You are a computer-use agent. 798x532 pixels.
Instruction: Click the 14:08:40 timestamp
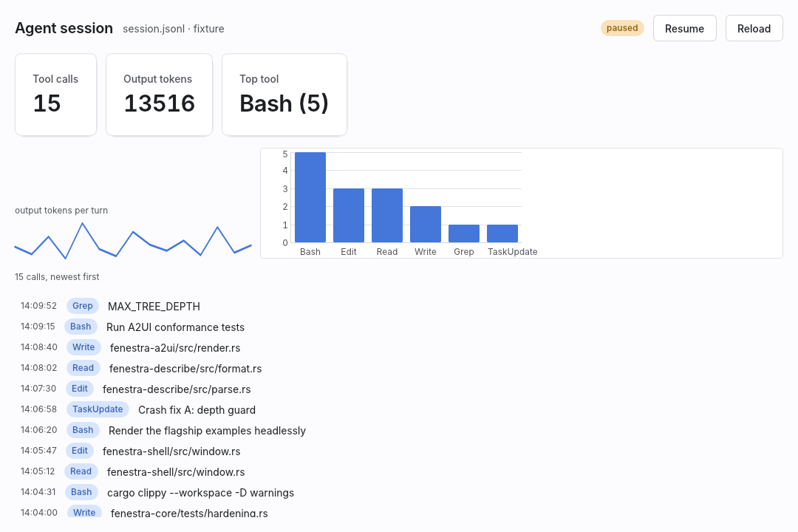click(x=38, y=347)
